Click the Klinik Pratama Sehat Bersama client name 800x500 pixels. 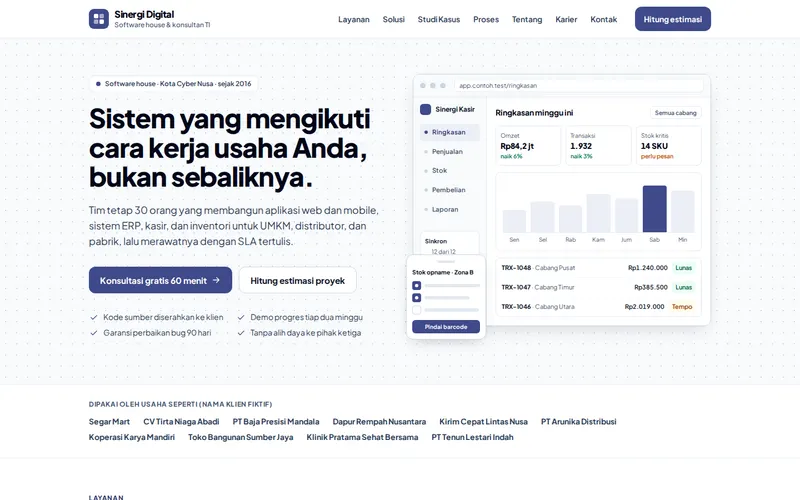tap(362, 437)
